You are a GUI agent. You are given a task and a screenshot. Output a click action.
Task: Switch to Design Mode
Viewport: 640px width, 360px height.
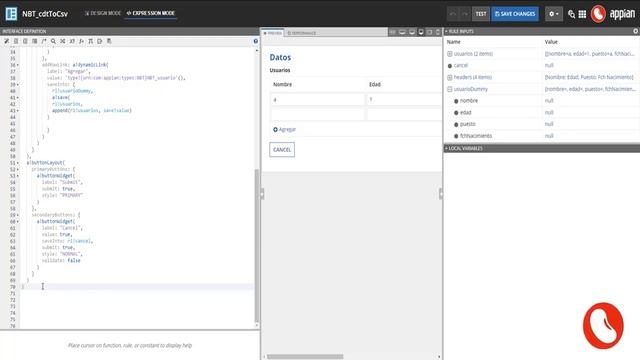(x=103, y=13)
